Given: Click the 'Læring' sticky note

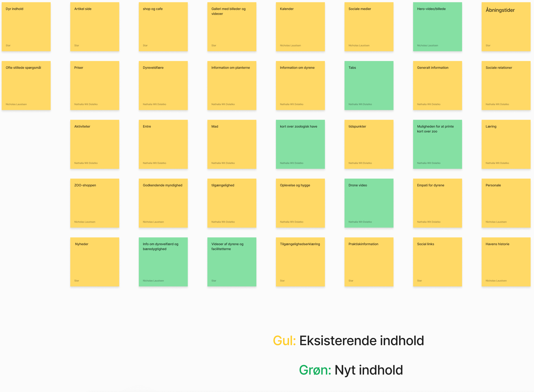Looking at the screenshot, I should click(506, 144).
